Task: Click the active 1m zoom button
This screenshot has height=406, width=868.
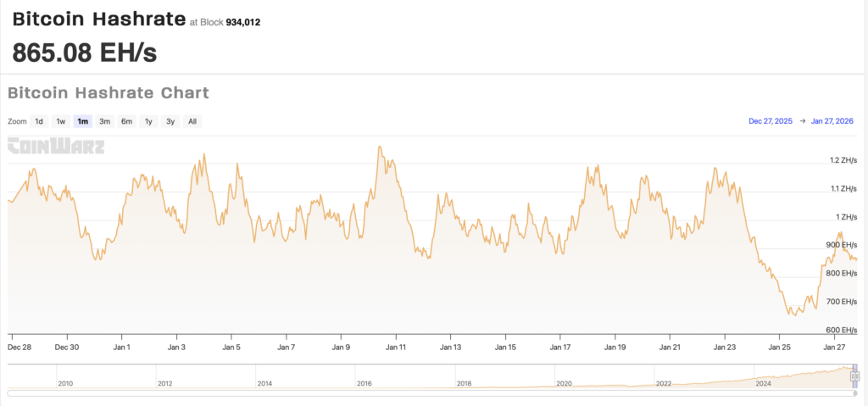Action: [x=83, y=121]
